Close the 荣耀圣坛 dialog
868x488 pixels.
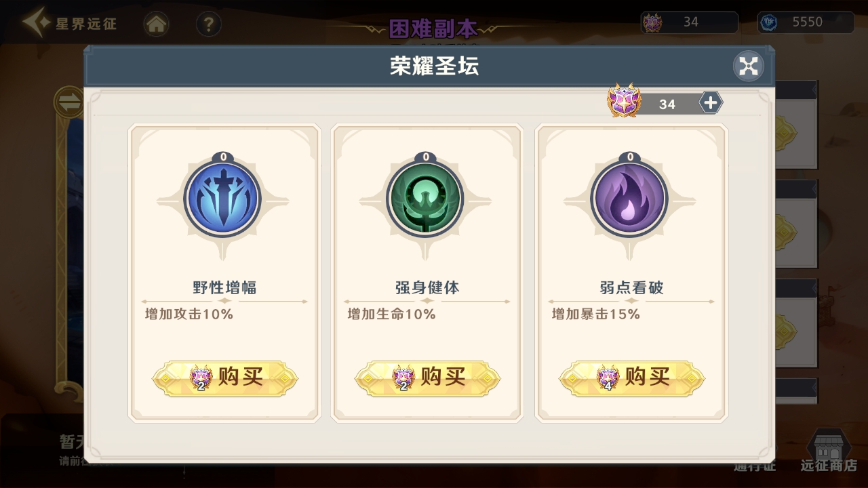(x=749, y=66)
